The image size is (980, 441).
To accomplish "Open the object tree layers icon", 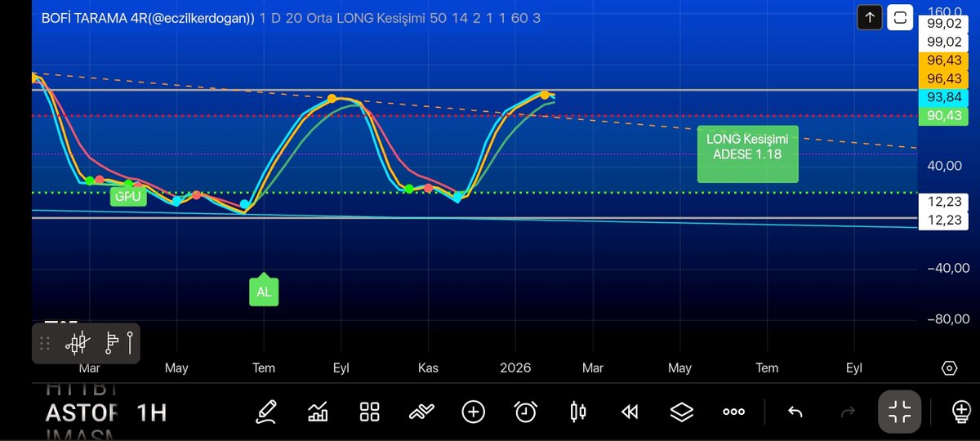I will click(x=682, y=412).
